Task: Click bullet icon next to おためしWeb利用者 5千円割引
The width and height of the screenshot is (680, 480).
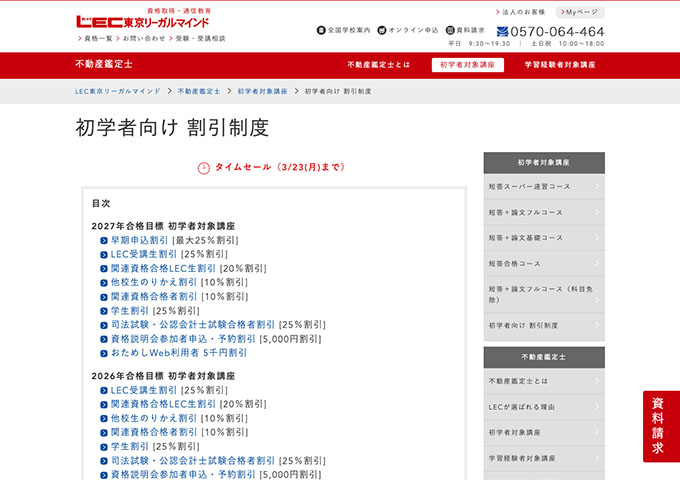Action: (x=104, y=353)
